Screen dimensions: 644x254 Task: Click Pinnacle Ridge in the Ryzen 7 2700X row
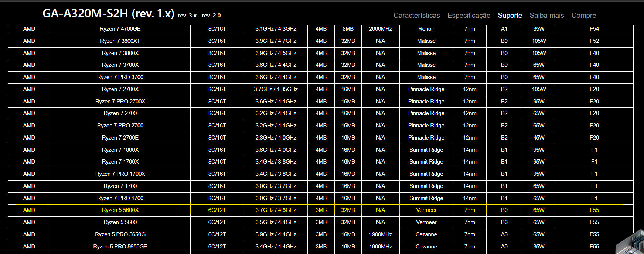[426, 89]
